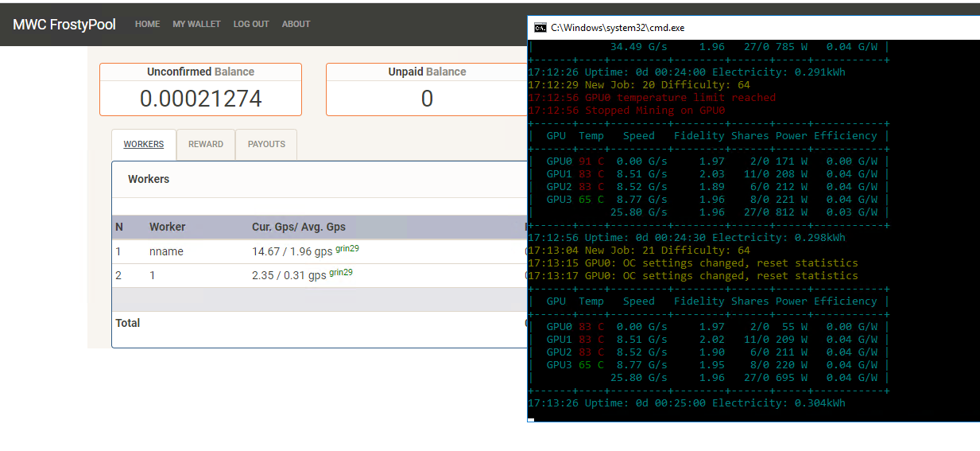Click the total row showing 695 W
980x451 pixels.
(709, 378)
